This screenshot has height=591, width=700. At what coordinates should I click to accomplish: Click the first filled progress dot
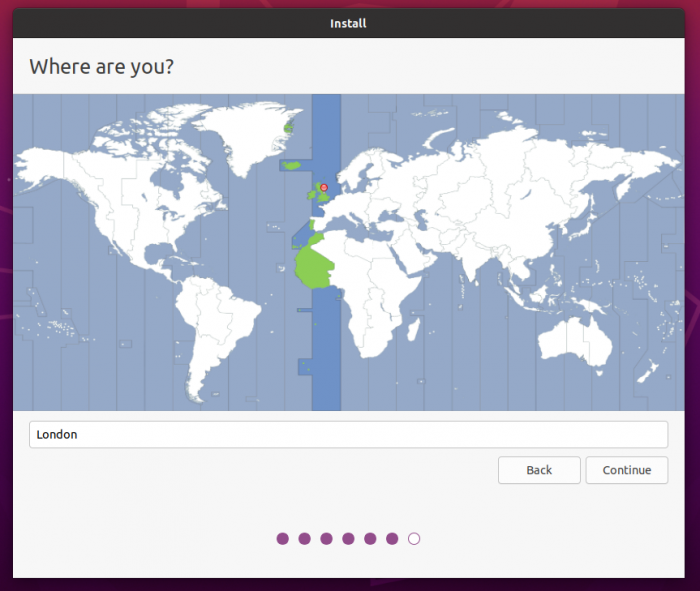click(283, 539)
